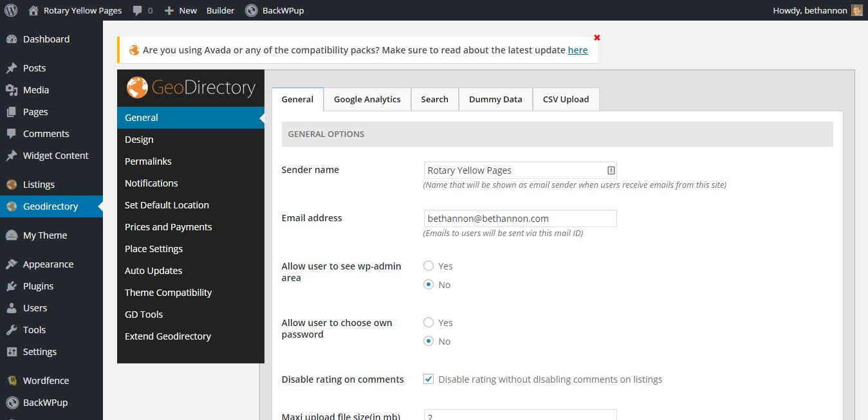This screenshot has width=868, height=420.
Task: Dismiss the Avada notice with red X
Action: pos(597,38)
